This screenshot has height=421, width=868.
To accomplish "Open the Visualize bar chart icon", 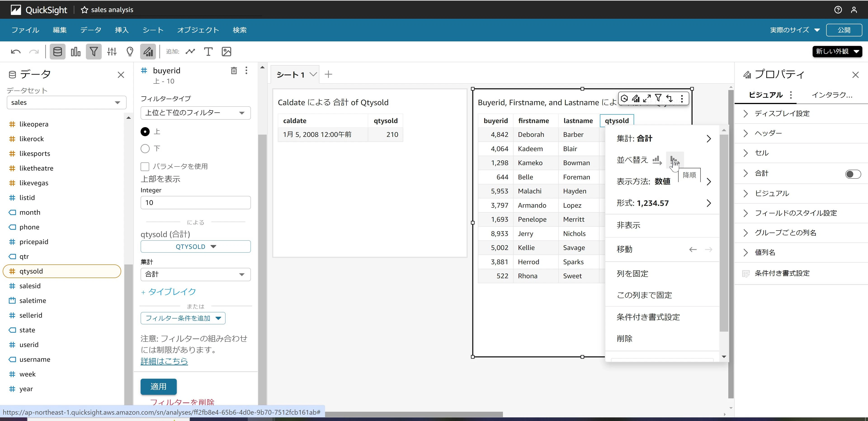I will coord(75,52).
